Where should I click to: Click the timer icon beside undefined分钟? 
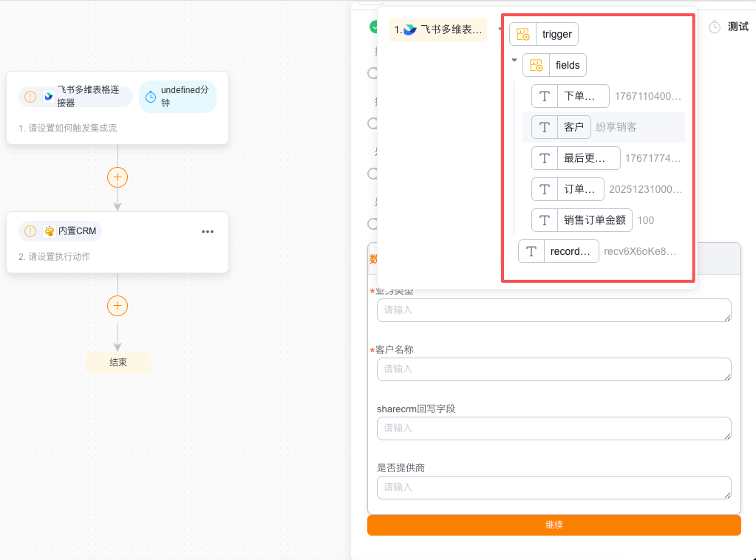click(151, 97)
